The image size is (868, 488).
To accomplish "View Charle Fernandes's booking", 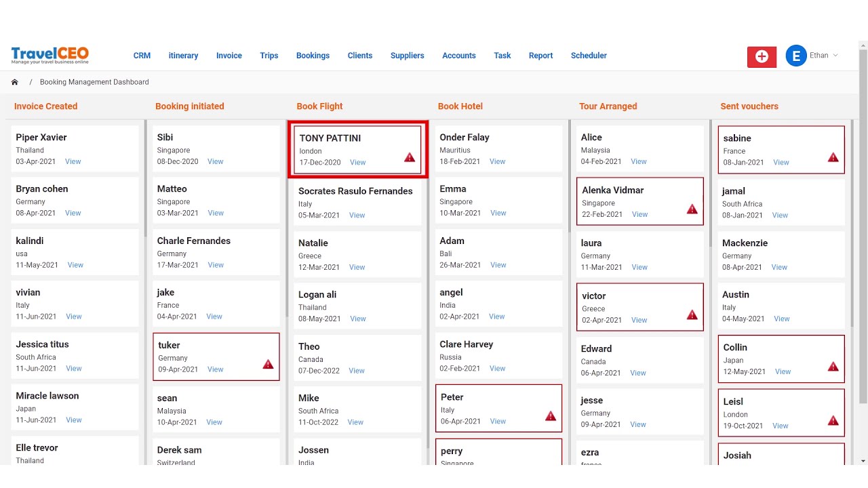I will point(216,265).
